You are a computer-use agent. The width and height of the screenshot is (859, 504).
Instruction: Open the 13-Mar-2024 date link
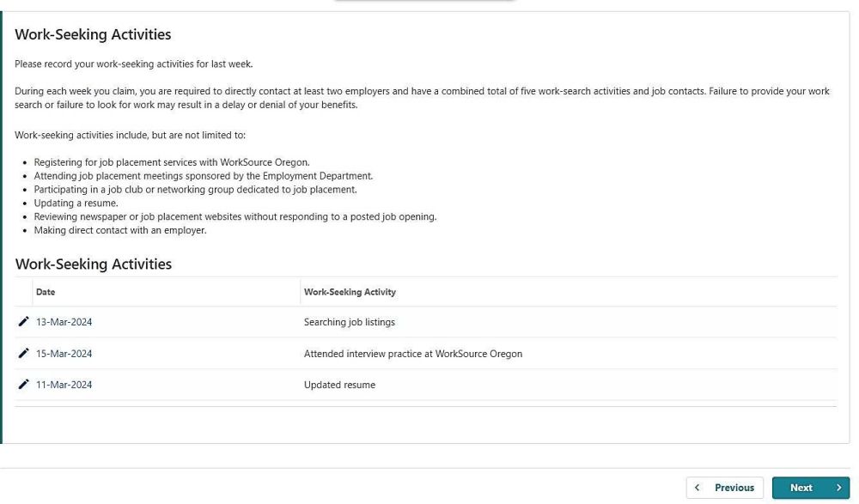click(64, 322)
